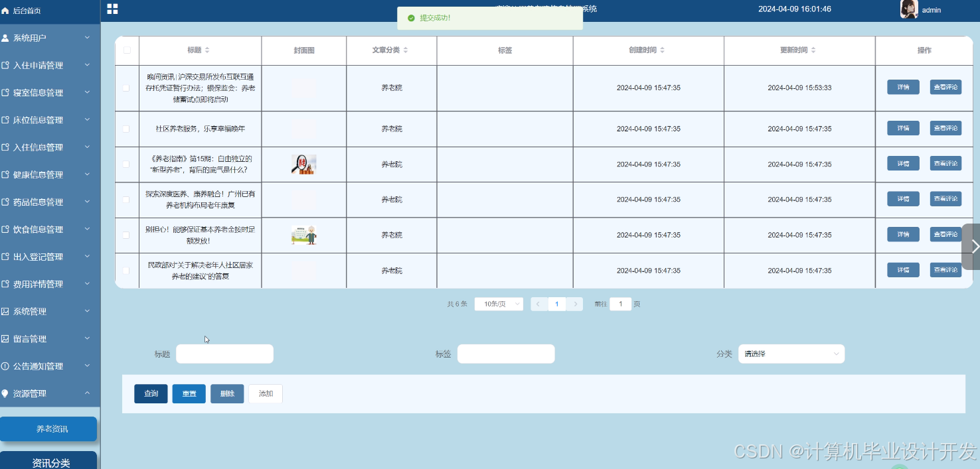Expand 健康信息管理 using its chevron
The image size is (980, 469).
tap(87, 174)
